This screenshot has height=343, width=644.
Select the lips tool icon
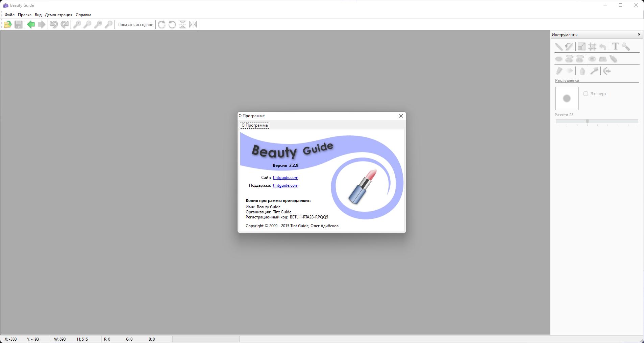(559, 59)
